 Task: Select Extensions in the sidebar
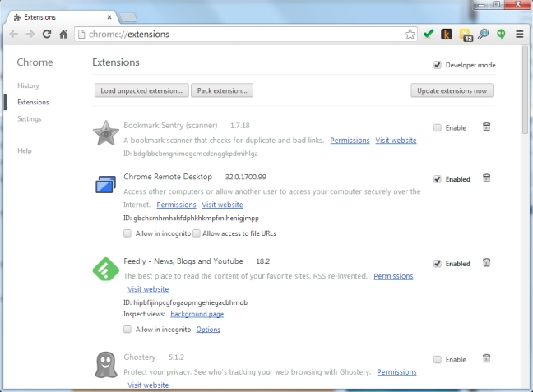pos(33,102)
